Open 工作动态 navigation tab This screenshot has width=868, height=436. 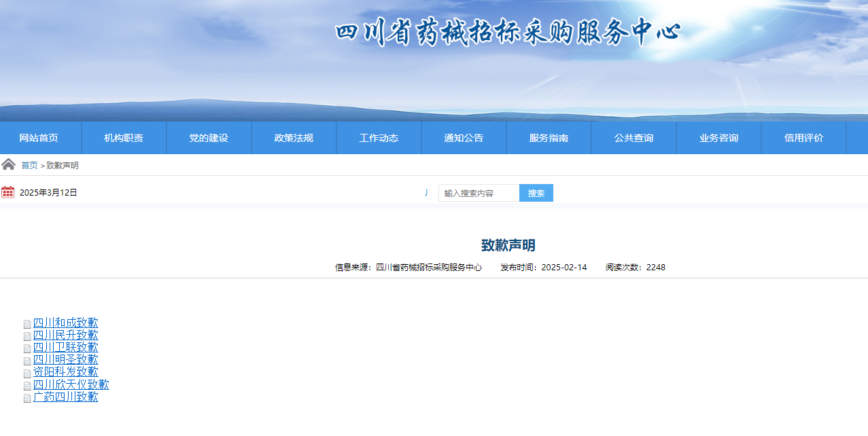point(379,138)
